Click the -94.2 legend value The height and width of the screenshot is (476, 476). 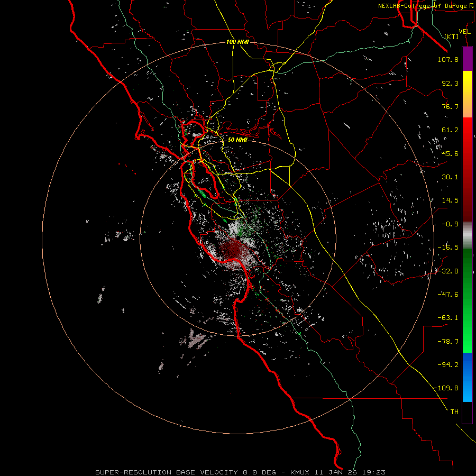(x=448, y=365)
